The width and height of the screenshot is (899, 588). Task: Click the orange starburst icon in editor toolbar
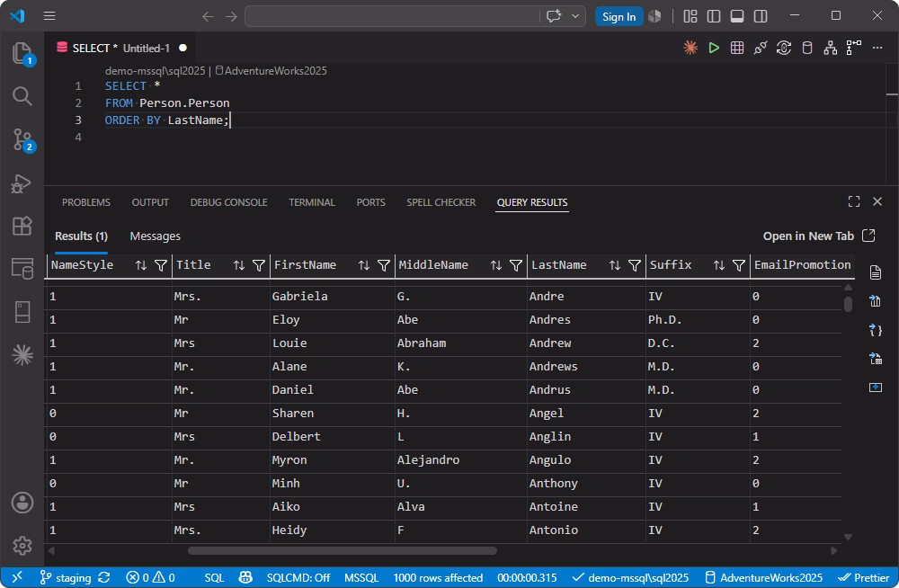tap(690, 49)
